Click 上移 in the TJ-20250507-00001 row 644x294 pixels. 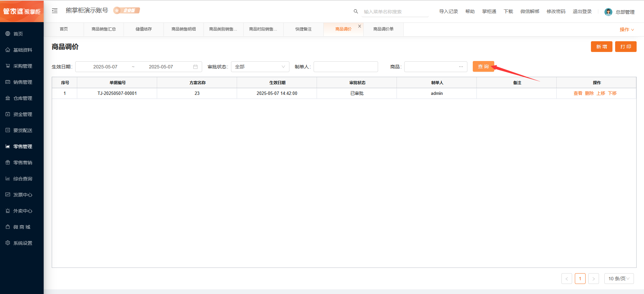(601, 93)
